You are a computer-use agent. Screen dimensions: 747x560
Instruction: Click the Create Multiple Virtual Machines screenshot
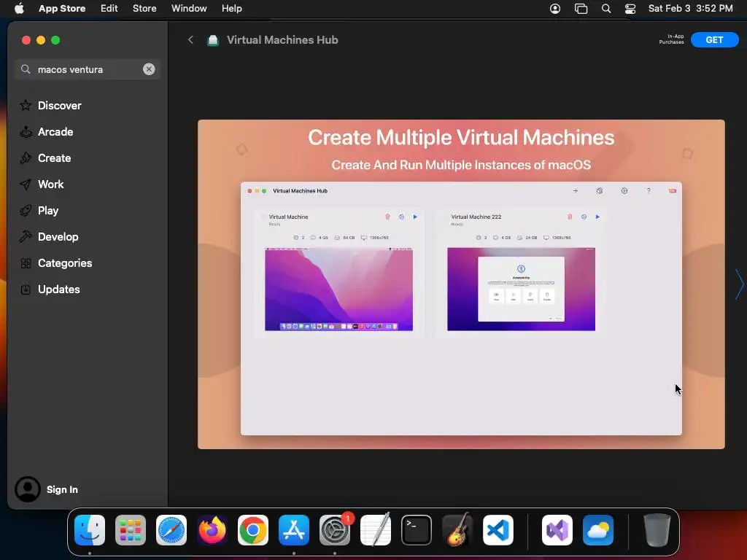coord(461,284)
